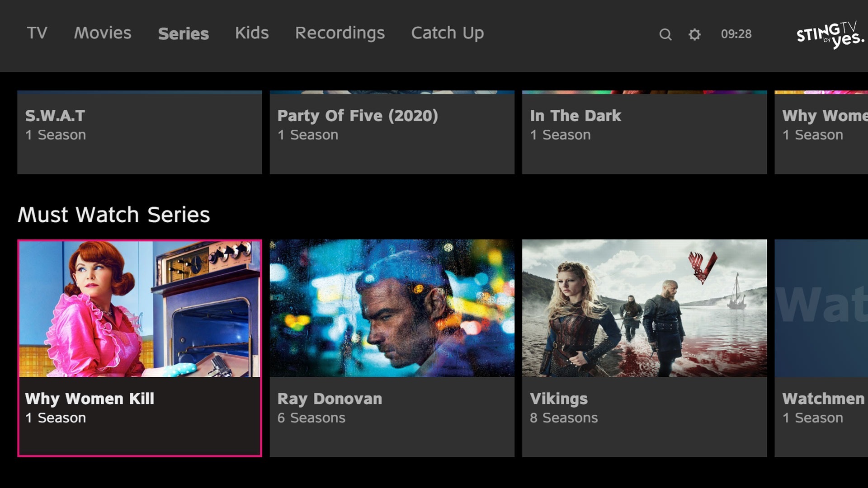Choose the Vikings poster thumbnail

[x=644, y=308]
